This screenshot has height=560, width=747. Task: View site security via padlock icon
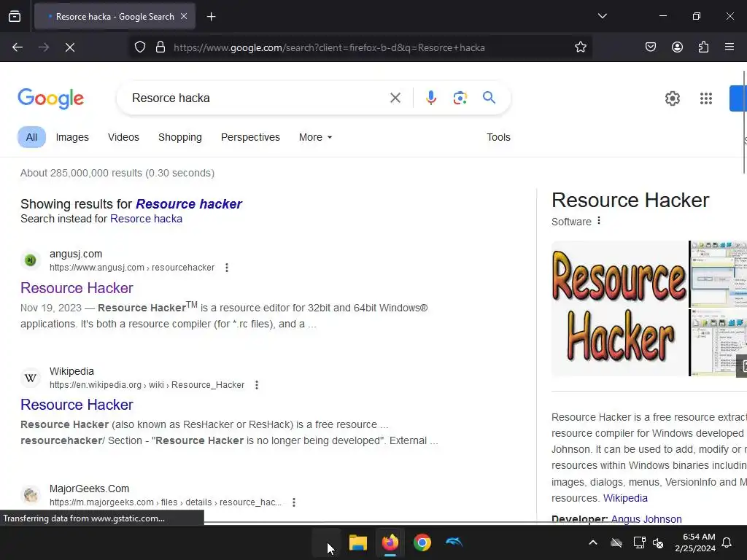click(x=160, y=47)
